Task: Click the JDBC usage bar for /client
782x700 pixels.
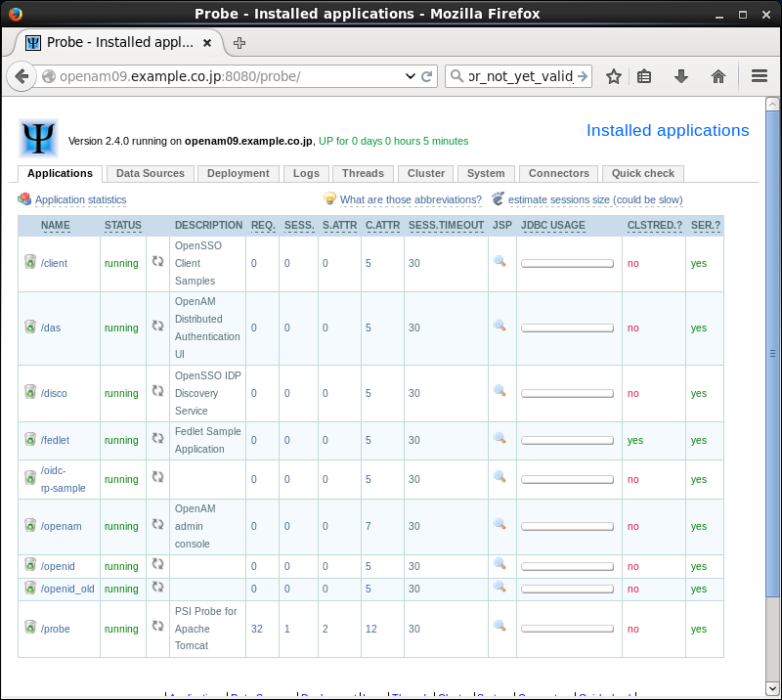Action: click(567, 263)
